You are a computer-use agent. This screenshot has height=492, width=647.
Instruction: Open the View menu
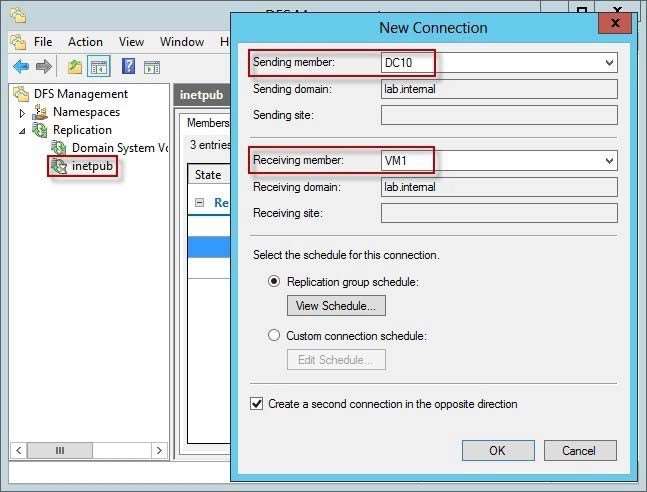point(131,42)
